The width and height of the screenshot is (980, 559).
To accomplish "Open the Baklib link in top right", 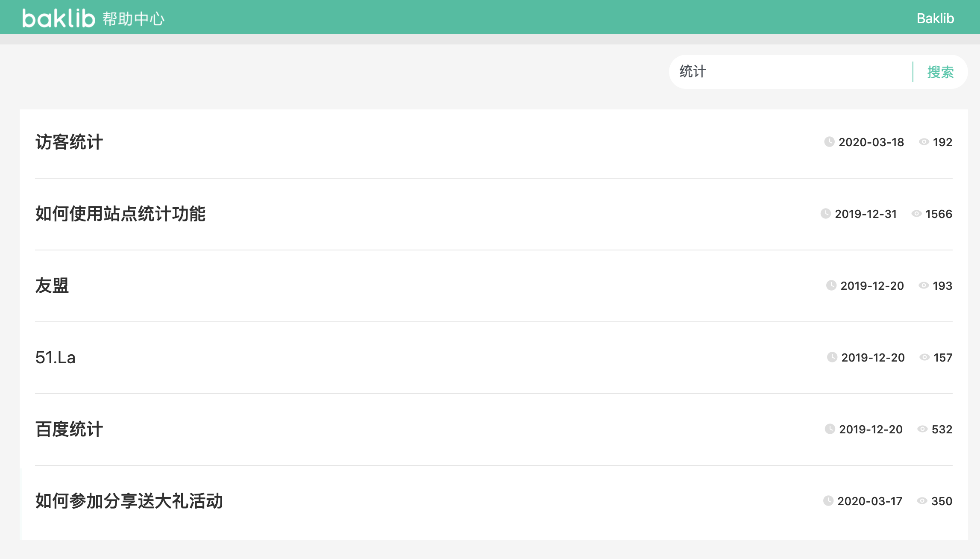I will point(935,18).
